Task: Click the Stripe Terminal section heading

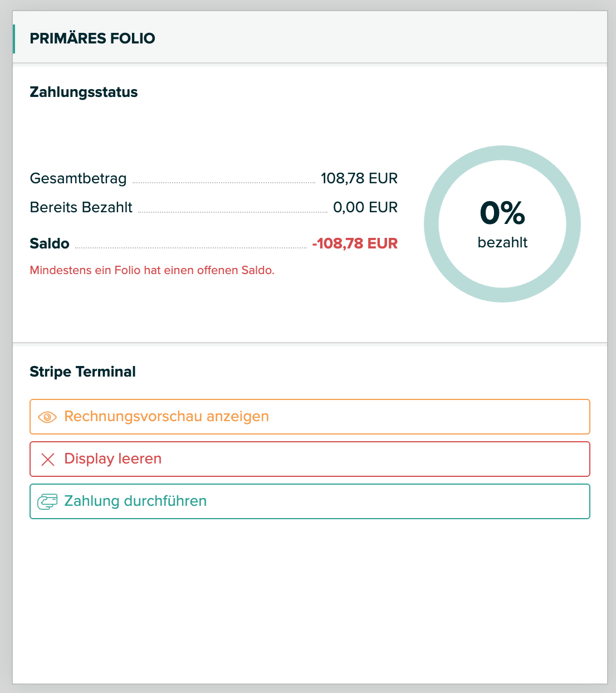Action: click(x=82, y=372)
